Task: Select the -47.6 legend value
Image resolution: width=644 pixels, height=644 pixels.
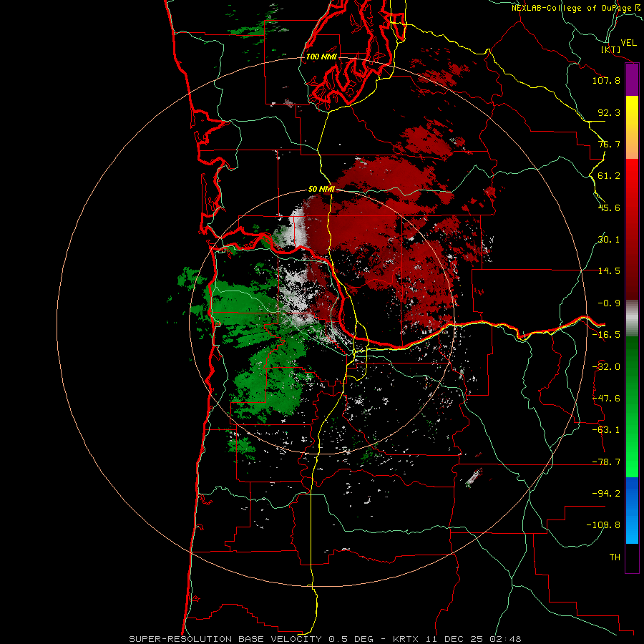Action: pyautogui.click(x=606, y=399)
